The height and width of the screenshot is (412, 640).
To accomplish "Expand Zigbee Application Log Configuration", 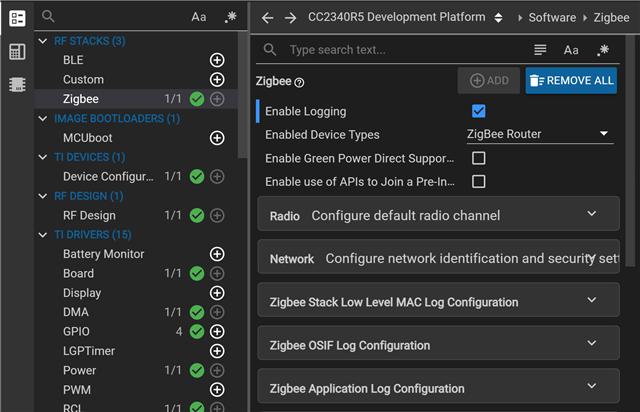I will pyautogui.click(x=438, y=386).
